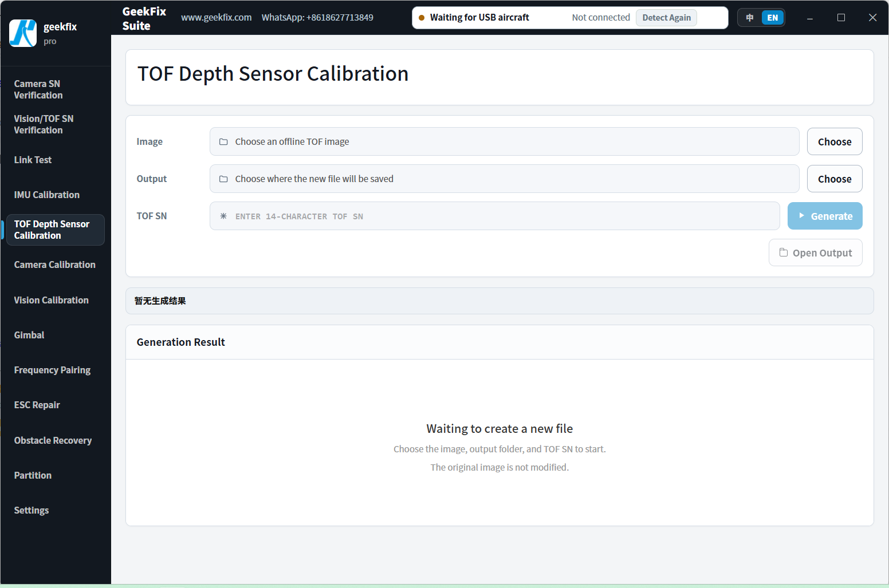Switch language to Chinese (中)
The image size is (889, 588).
click(x=750, y=18)
